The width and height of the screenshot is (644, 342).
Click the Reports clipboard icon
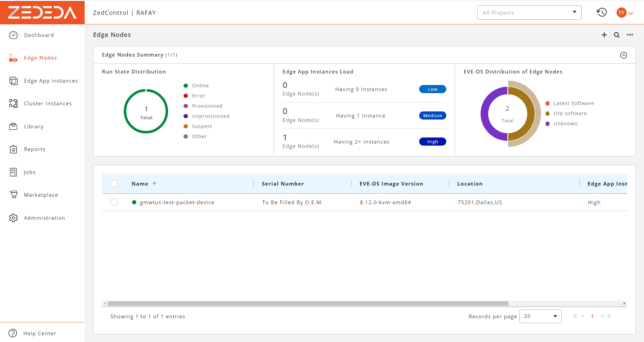pos(13,149)
